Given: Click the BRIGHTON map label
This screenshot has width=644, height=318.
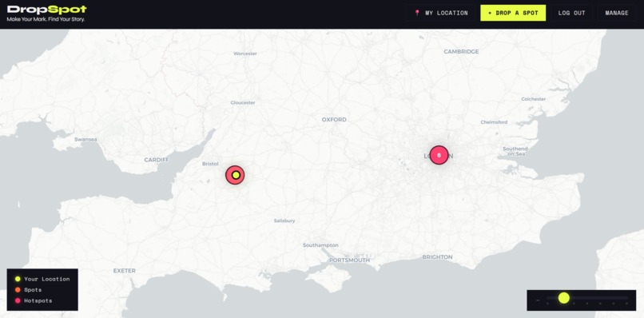Looking at the screenshot, I should (x=437, y=256).
